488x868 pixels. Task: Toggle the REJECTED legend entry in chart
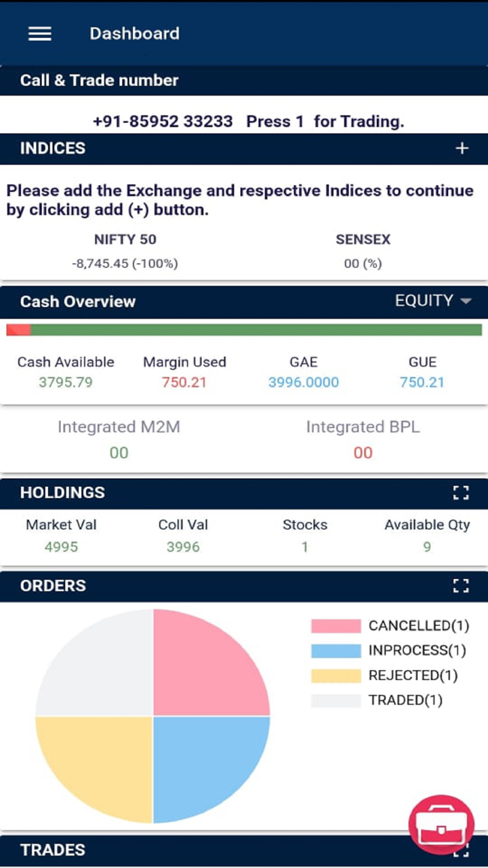tap(384, 675)
